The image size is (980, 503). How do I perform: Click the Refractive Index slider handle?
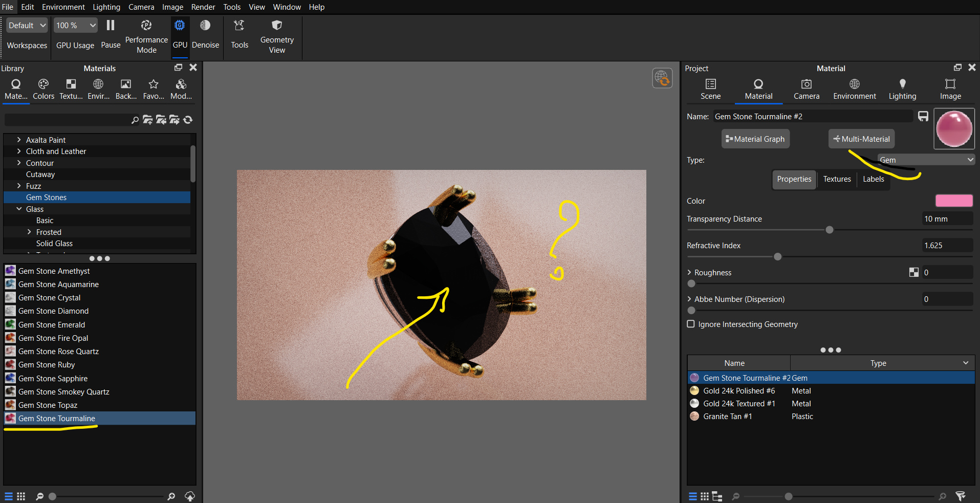click(x=778, y=256)
